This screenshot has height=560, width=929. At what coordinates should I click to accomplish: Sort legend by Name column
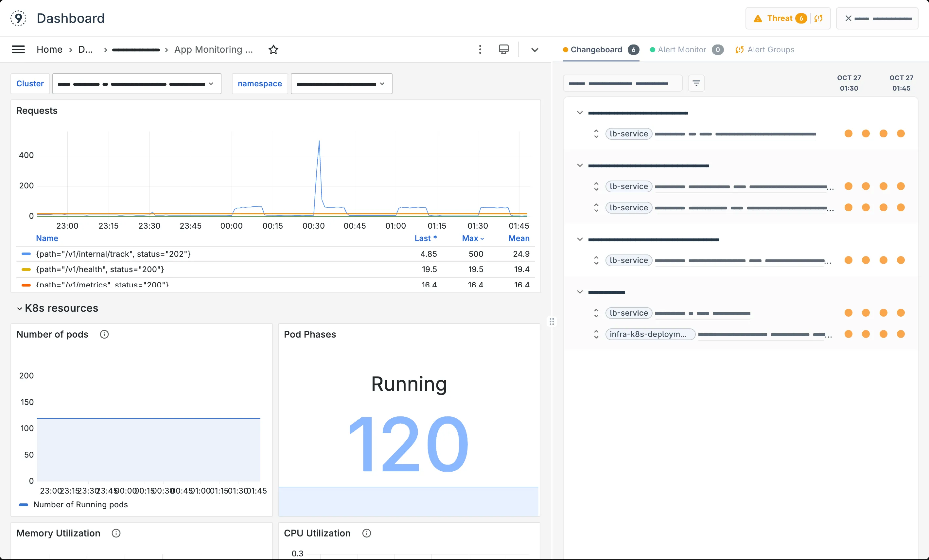(x=47, y=238)
